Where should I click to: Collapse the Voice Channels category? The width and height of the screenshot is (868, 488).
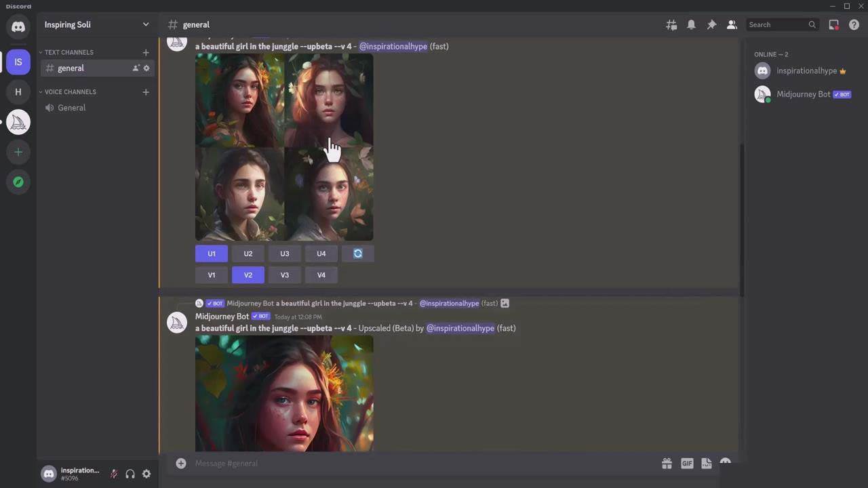click(x=69, y=91)
